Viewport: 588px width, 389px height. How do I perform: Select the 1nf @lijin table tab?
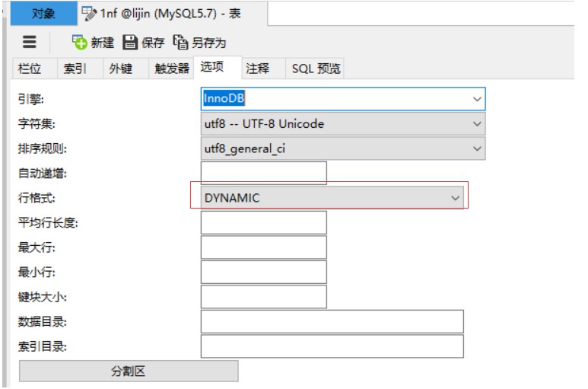click(173, 14)
